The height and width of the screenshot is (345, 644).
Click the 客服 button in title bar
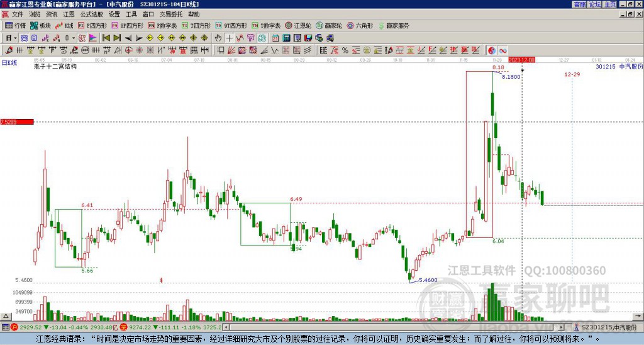(x=579, y=4)
